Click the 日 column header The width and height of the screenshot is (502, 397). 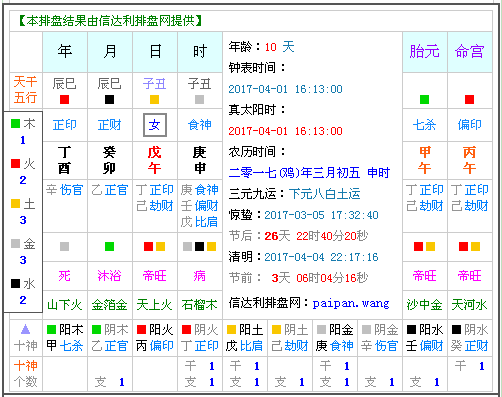(155, 52)
